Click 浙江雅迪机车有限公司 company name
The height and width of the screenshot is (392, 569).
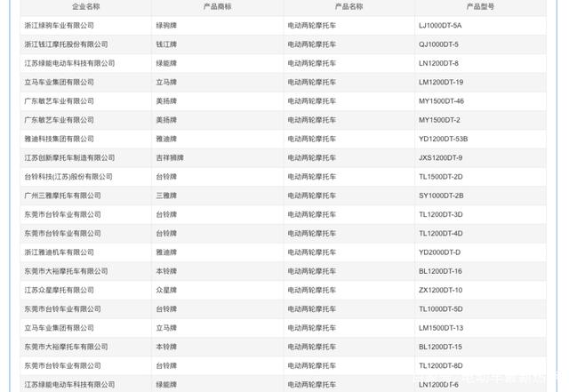pyautogui.click(x=59, y=252)
